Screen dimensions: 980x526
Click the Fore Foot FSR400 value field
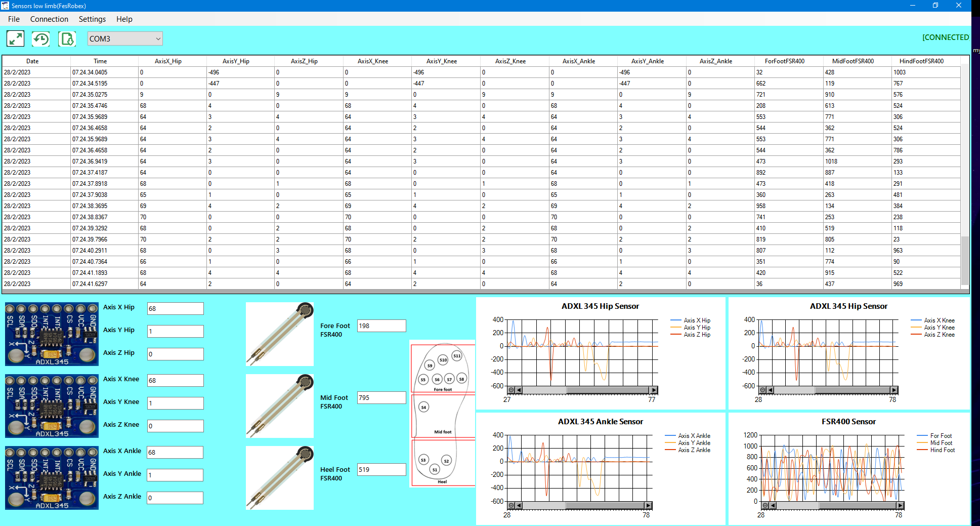click(x=381, y=326)
